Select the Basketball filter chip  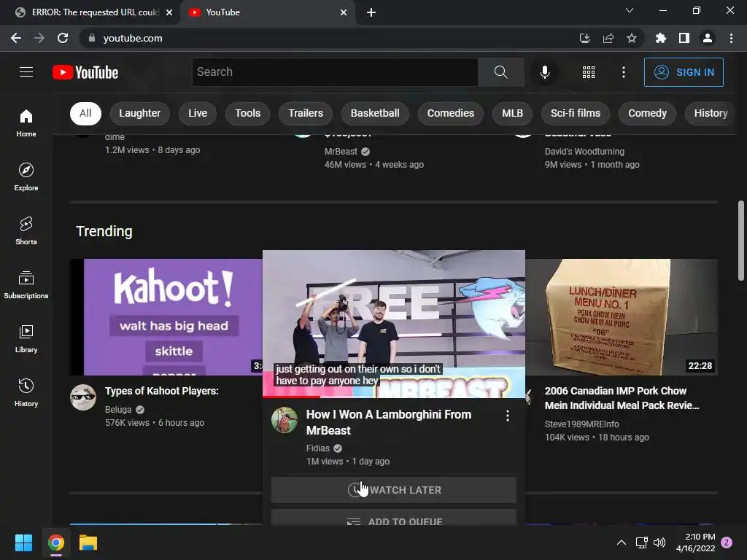pos(375,113)
